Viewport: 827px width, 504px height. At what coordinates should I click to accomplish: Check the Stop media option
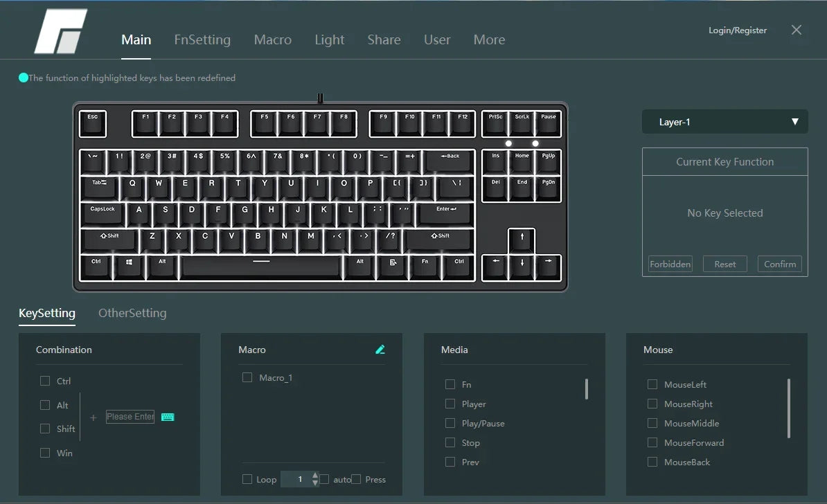coord(450,442)
